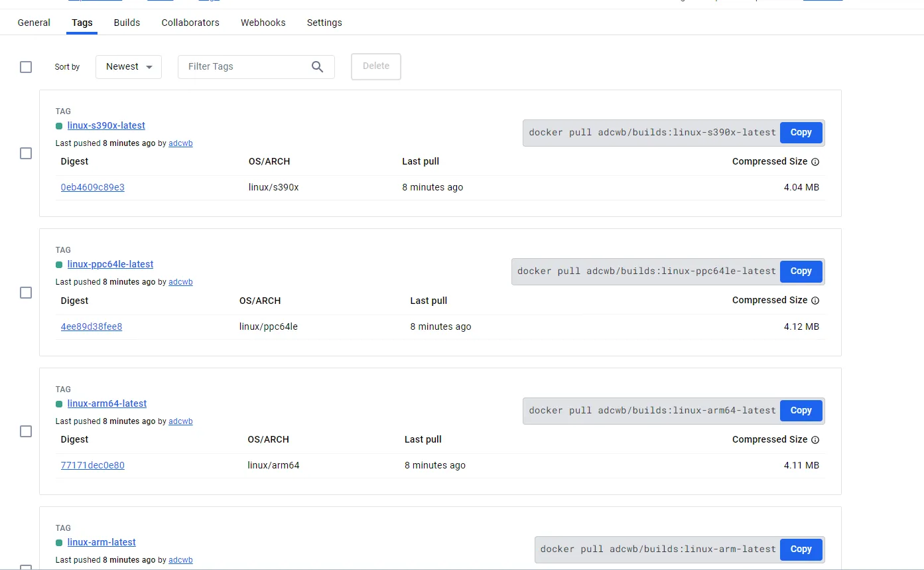
Task: Switch to the General tab
Action: pyautogui.click(x=34, y=23)
